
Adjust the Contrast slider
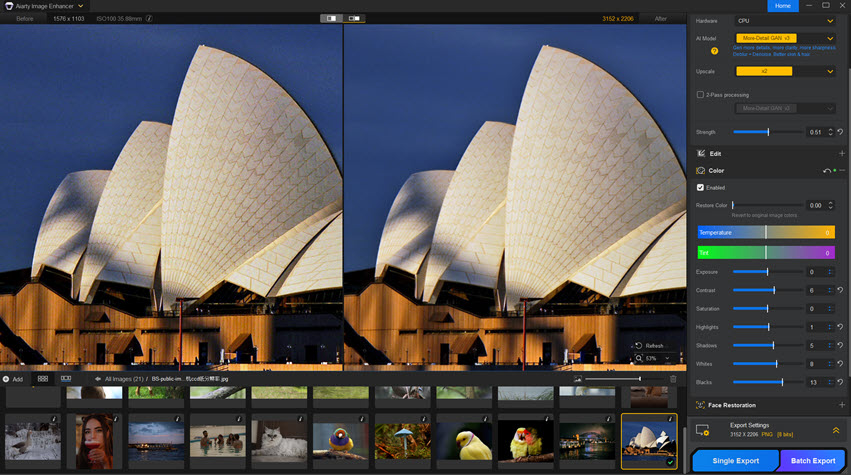click(768, 290)
